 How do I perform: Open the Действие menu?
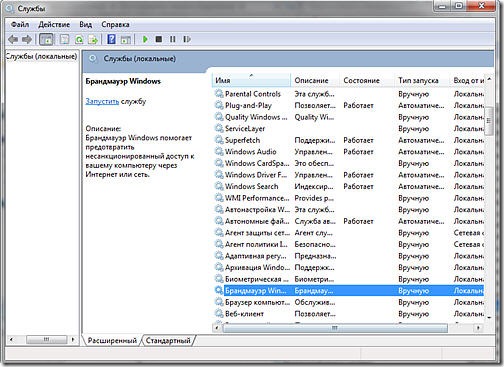click(x=54, y=24)
